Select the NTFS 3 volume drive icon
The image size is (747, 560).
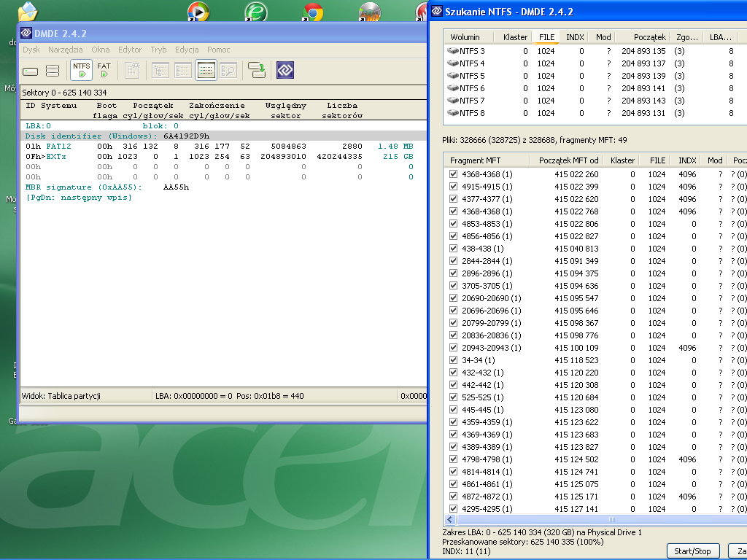pos(452,50)
